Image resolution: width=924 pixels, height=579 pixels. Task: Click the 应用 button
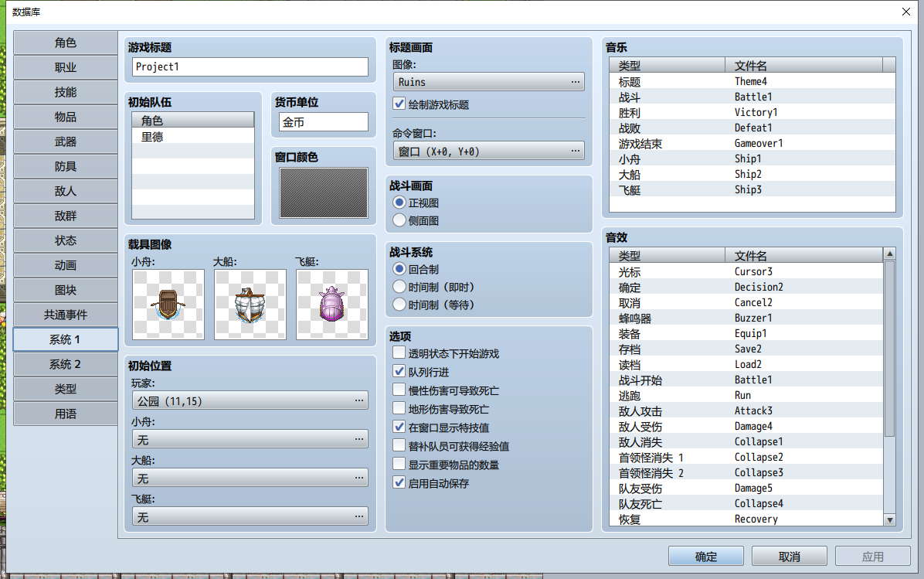pos(873,556)
